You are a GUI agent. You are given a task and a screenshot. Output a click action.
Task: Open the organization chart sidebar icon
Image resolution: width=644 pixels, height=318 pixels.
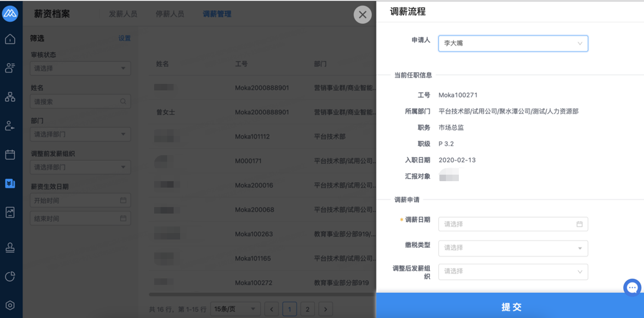coord(10,97)
